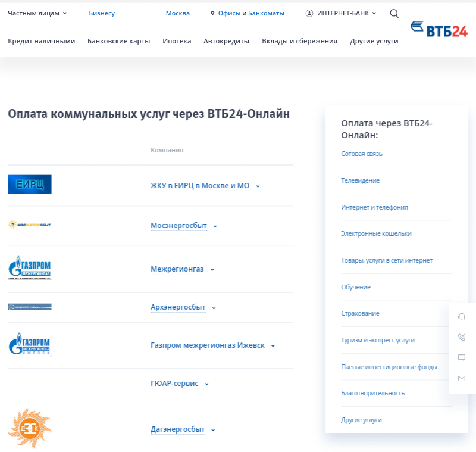Open headset support icon in floating panel

point(462,317)
